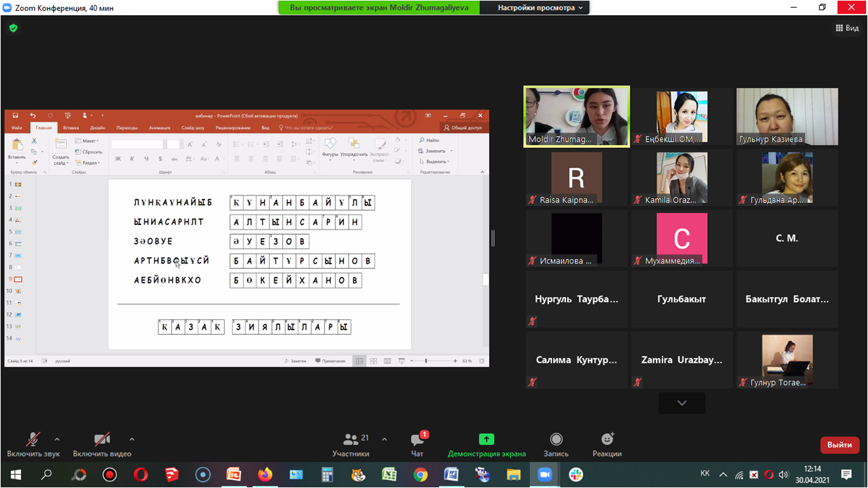868x488 pixels.
Task: Click the green Share Screen icon
Action: 486,439
